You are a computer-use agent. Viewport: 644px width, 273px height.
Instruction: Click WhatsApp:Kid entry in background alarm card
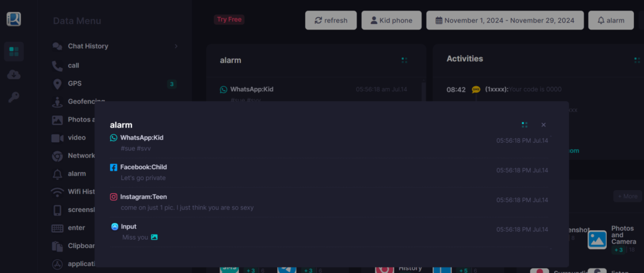coord(252,89)
